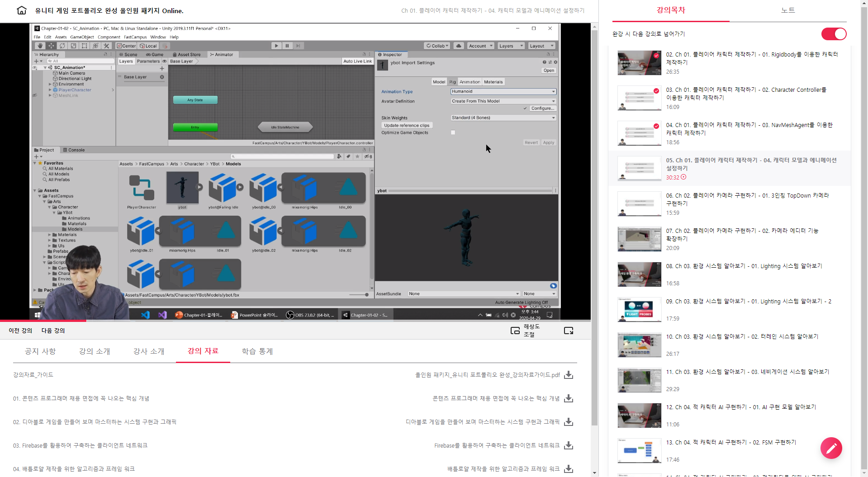This screenshot has height=477, width=868.
Task: Open the Animation Type Humanoid dropdown
Action: 503,91
